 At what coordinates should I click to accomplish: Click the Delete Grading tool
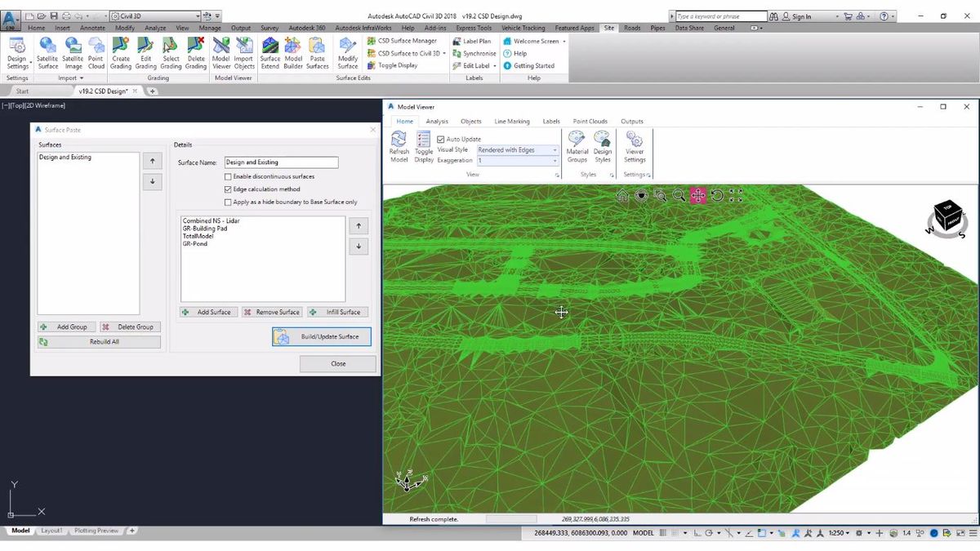196,53
